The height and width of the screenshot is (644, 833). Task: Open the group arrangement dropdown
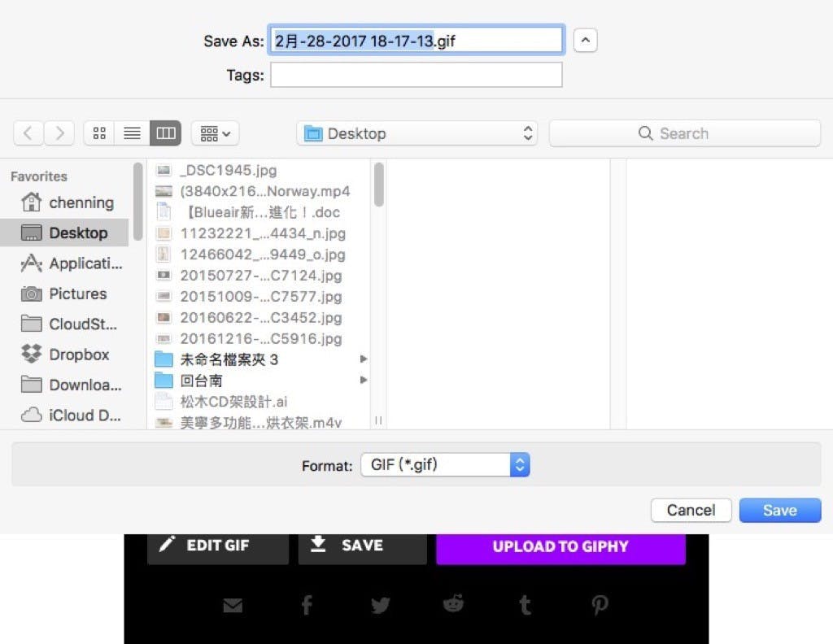coord(215,133)
